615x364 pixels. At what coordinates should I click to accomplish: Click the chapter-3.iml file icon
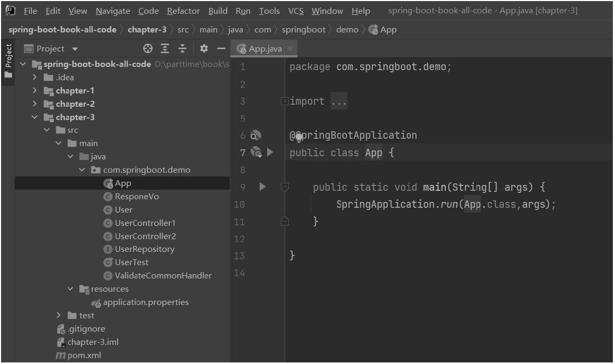[61, 342]
